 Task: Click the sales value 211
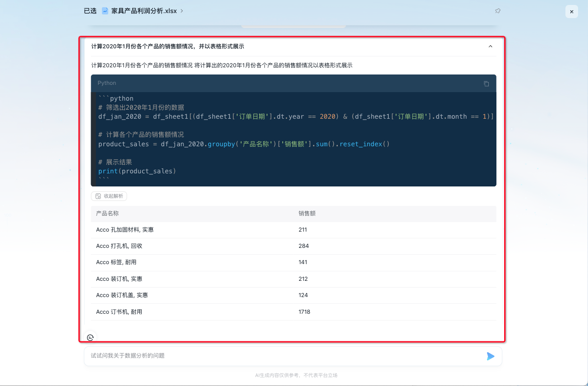coord(303,230)
